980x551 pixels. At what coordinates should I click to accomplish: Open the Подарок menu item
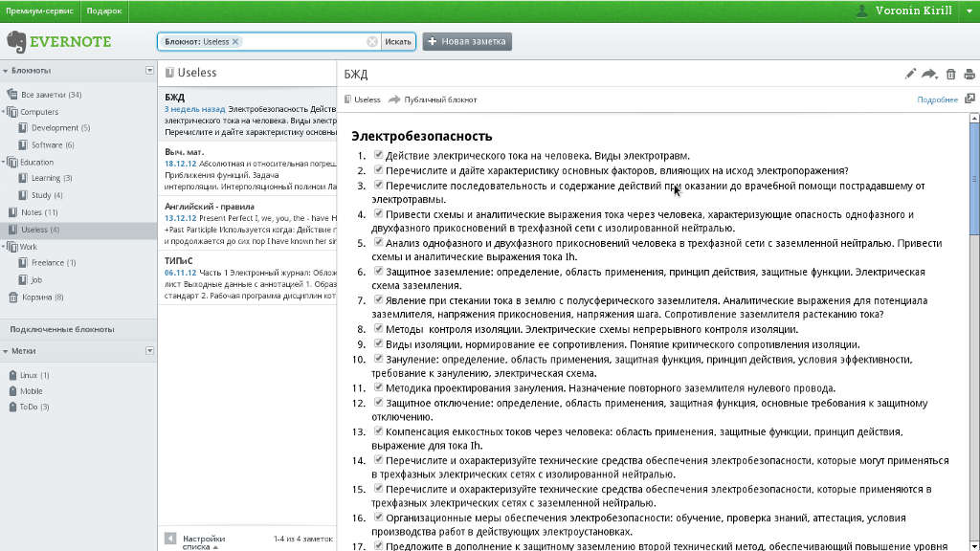click(x=103, y=11)
